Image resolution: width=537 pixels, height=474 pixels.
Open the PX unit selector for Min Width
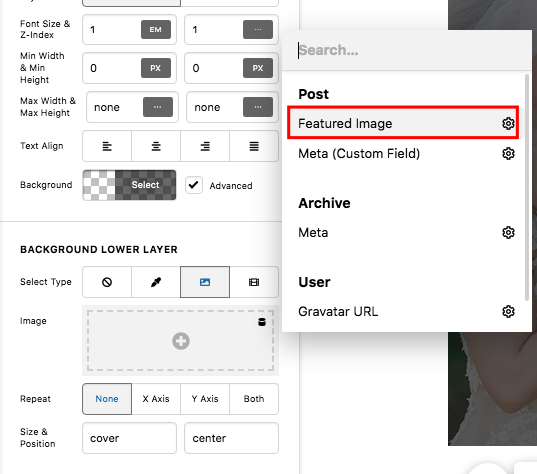pos(156,68)
